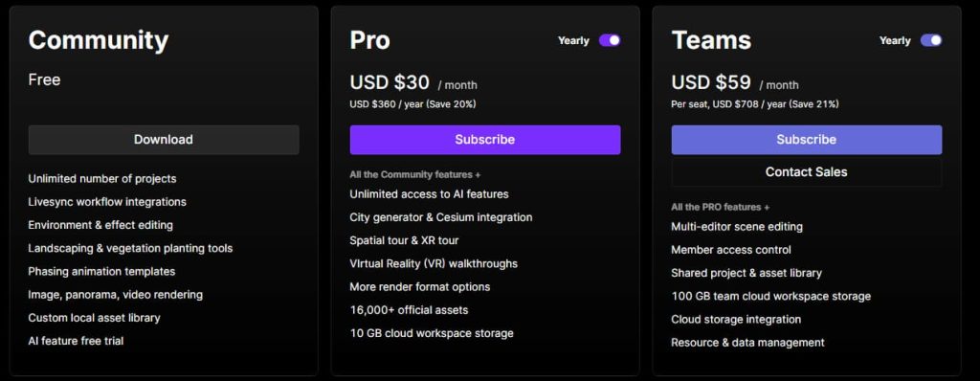980x381 pixels.
Task: Click 'AI feature free trial' text
Action: click(76, 341)
